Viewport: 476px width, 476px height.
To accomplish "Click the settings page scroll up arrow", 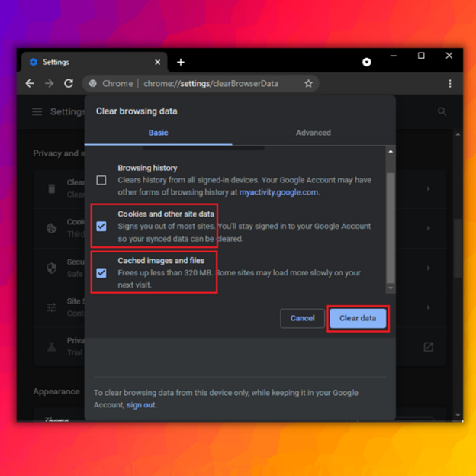I will coord(458,134).
